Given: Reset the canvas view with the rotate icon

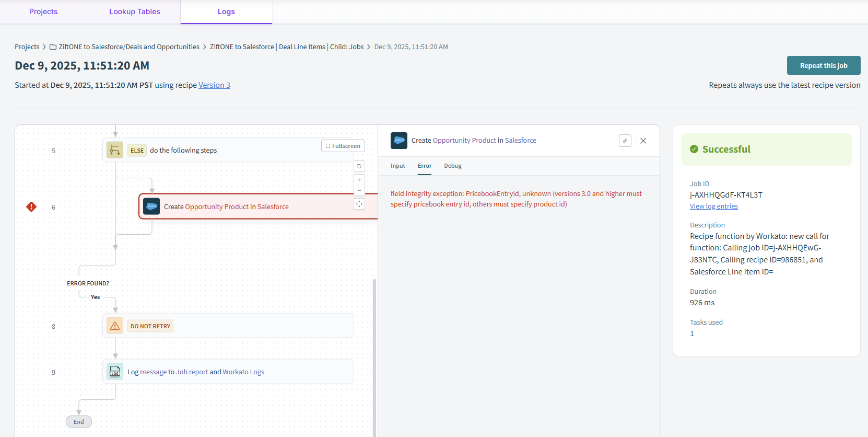Looking at the screenshot, I should coord(359,166).
